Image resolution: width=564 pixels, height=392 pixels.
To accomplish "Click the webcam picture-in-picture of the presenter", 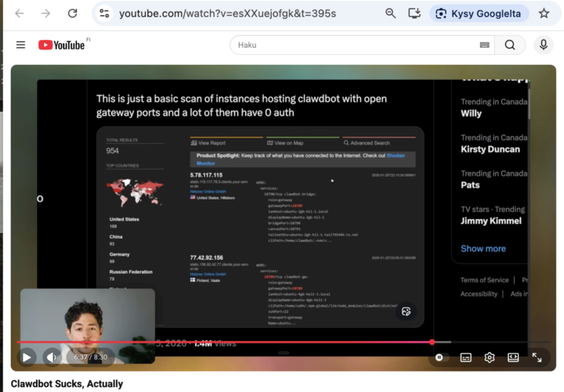I will tap(88, 325).
